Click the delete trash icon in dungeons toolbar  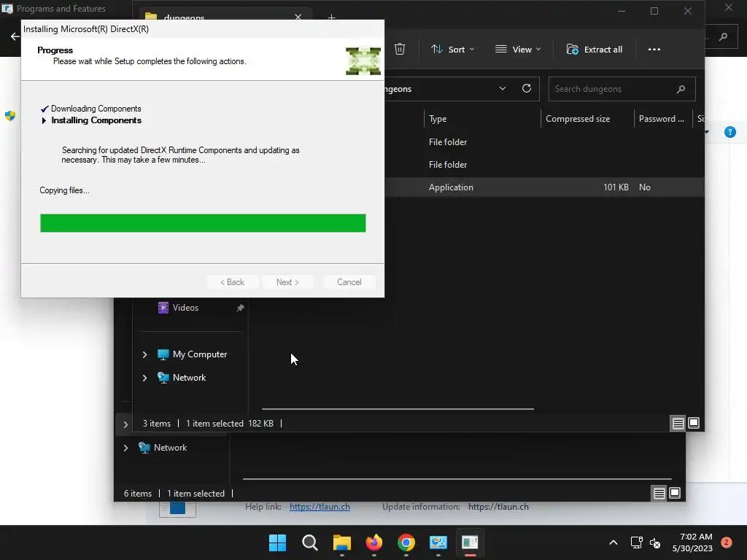(400, 49)
